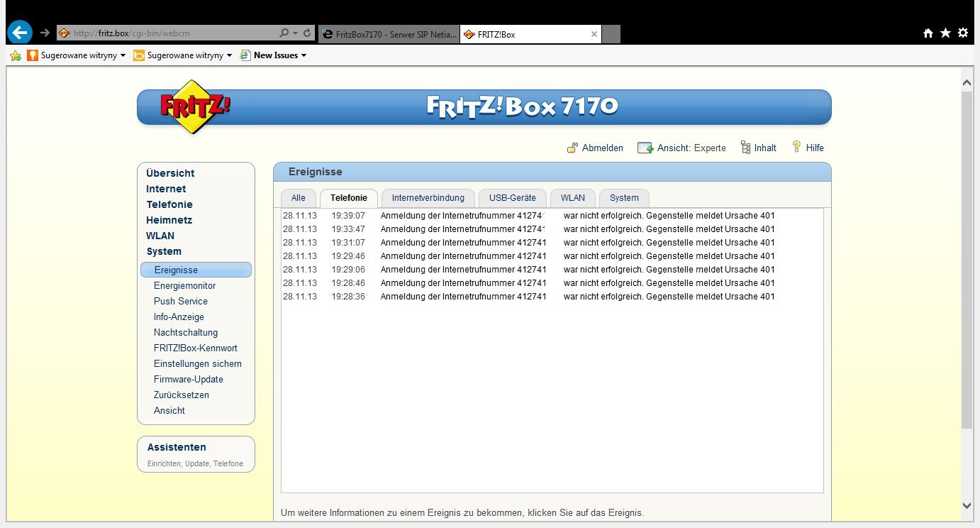
Task: Click the browser forward arrow
Action: pyautogui.click(x=45, y=33)
